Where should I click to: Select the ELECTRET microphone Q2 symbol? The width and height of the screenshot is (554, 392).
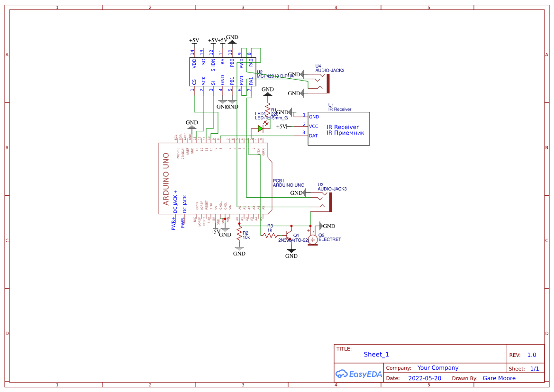[312, 239]
